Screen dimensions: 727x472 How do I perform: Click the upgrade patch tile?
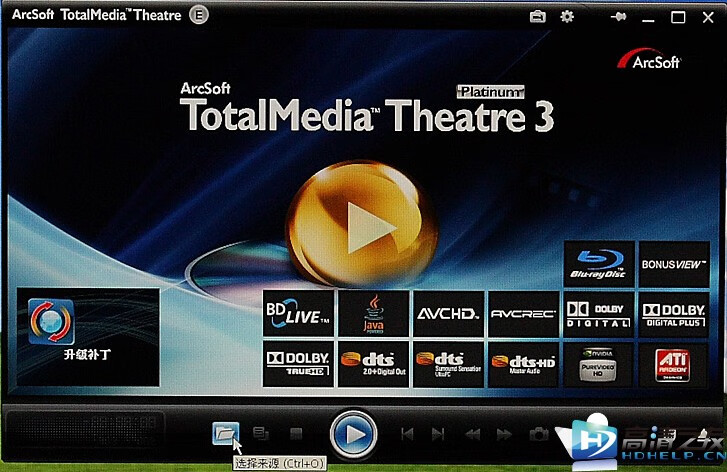coord(88,337)
